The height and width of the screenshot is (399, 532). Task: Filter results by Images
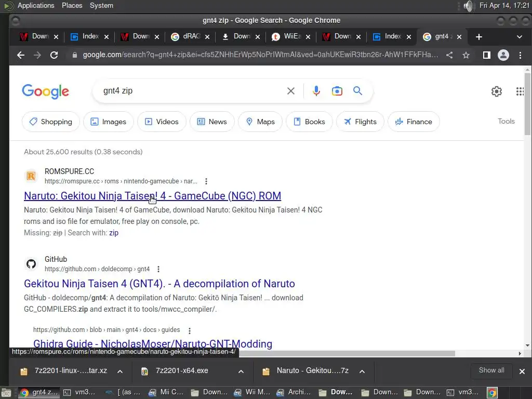click(x=109, y=122)
